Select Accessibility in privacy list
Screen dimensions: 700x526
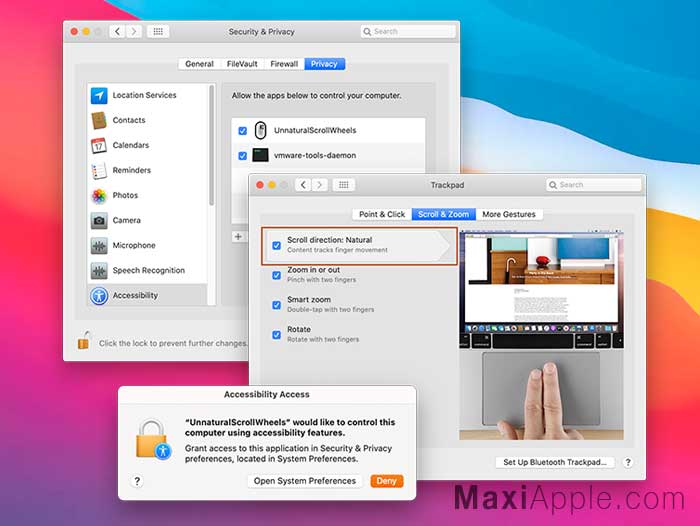tap(148, 295)
